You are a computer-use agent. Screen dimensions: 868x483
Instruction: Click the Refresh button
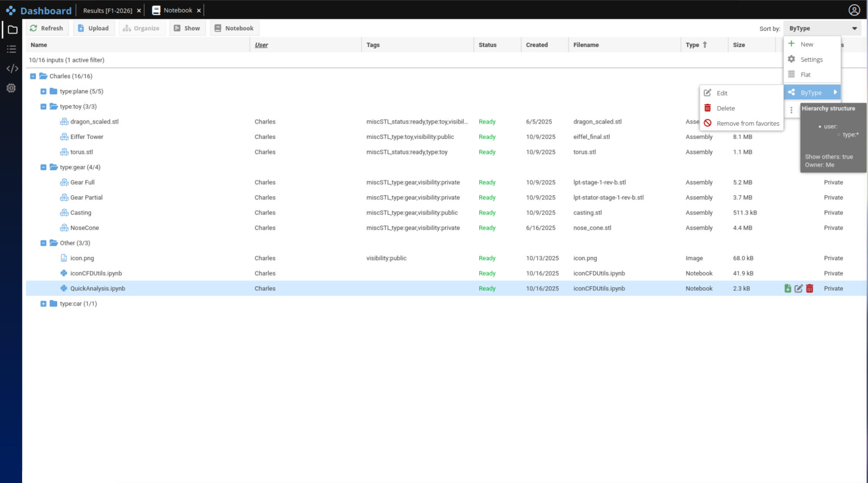[x=47, y=28]
